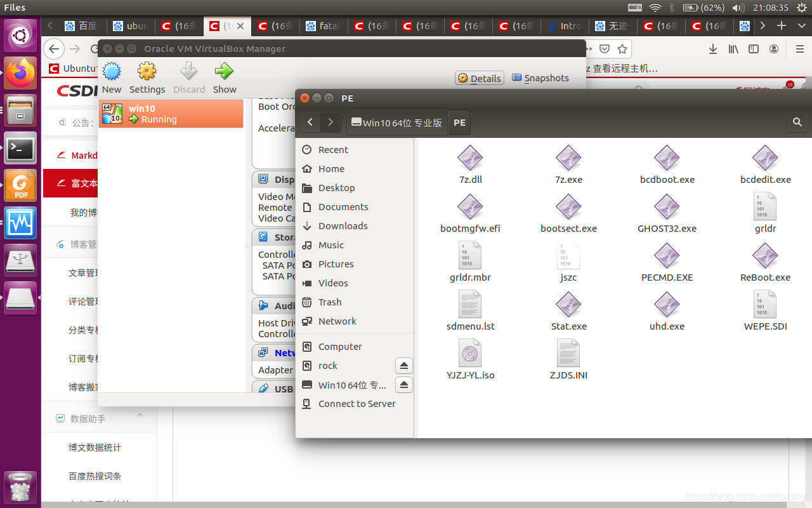The image size is (812, 508).
Task: Open Firefox hamburger menu
Action: pyautogui.click(x=800, y=49)
